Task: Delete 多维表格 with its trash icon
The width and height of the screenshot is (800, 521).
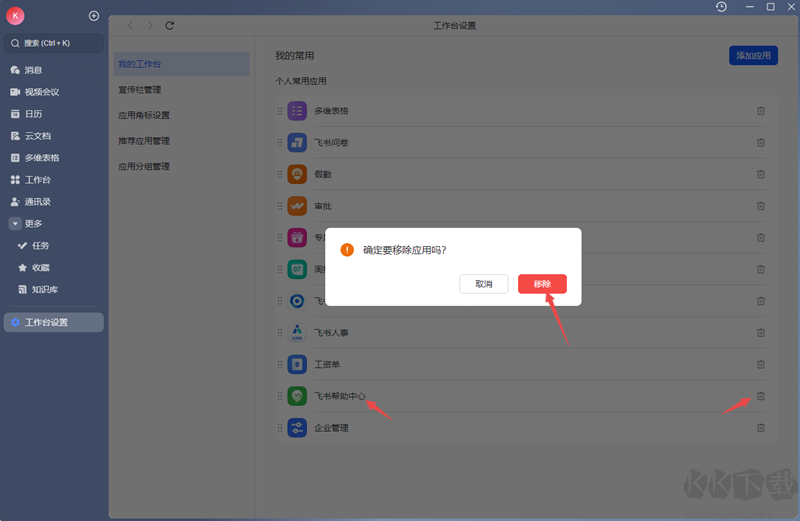Action: [x=761, y=111]
